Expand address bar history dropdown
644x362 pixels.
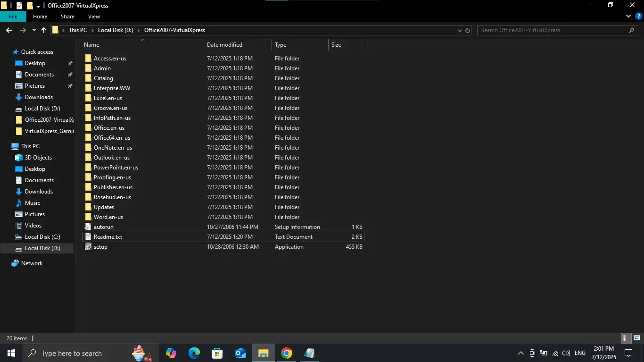[x=460, y=30]
